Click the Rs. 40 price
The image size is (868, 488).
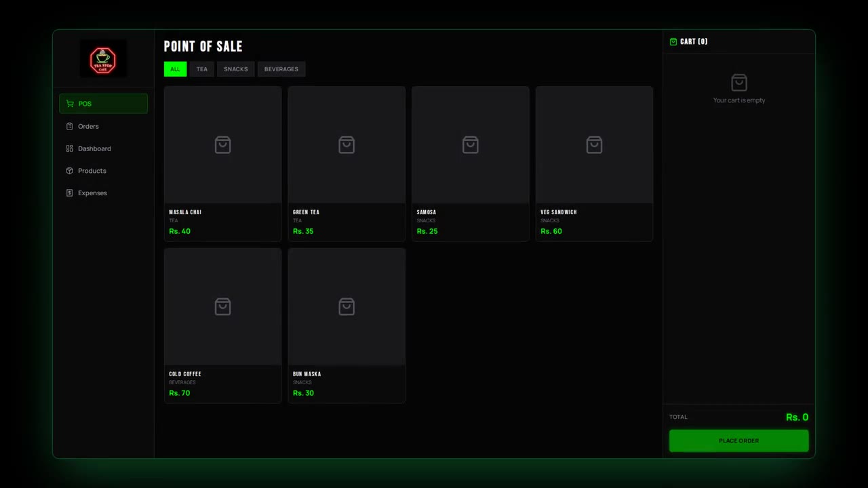pos(180,231)
